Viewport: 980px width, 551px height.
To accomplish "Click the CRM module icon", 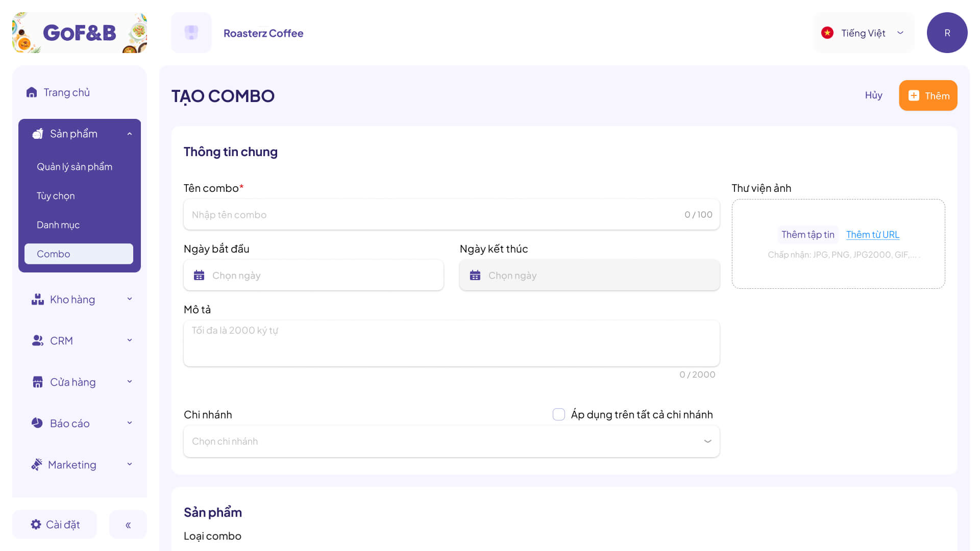I will point(36,340).
